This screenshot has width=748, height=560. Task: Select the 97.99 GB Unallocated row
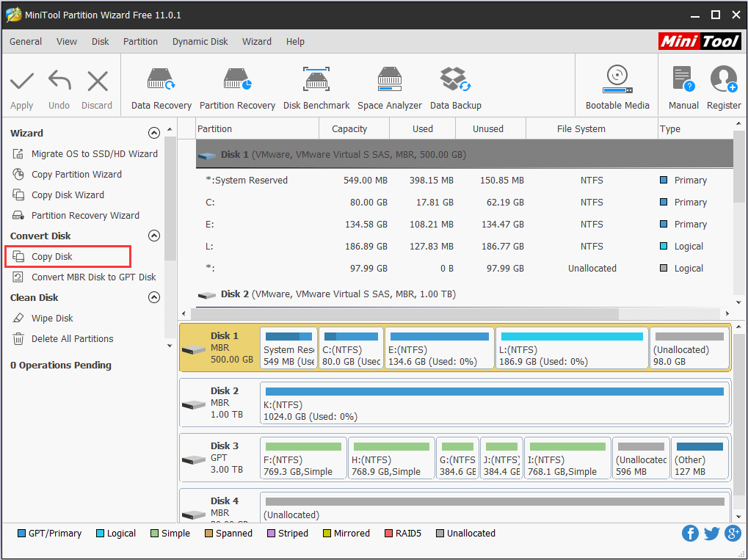click(x=464, y=268)
